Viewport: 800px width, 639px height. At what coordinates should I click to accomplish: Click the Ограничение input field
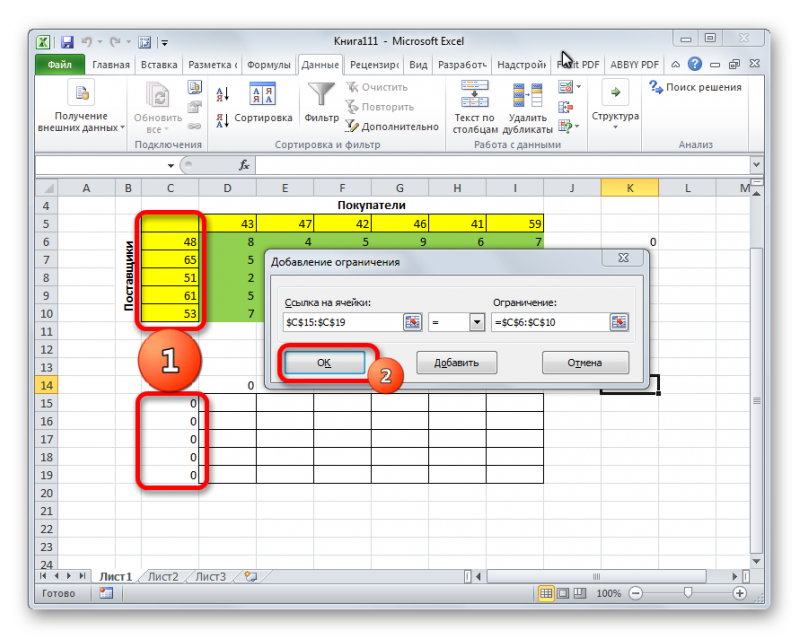550,322
